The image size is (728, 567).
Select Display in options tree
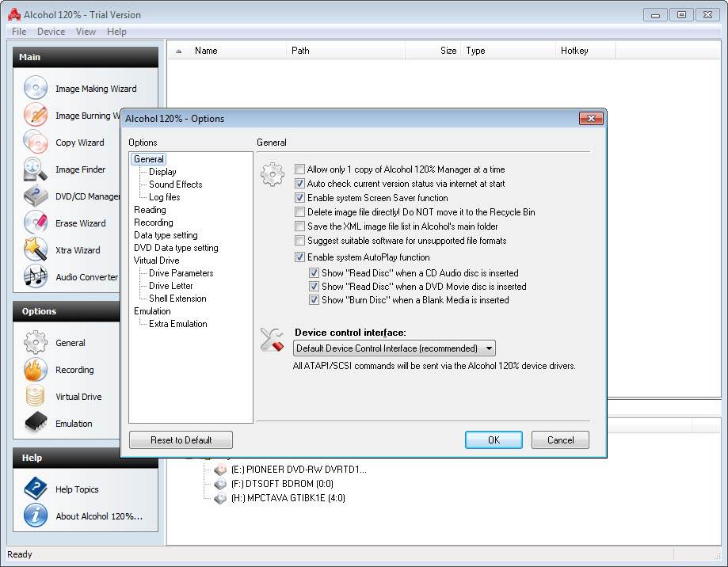coord(162,172)
